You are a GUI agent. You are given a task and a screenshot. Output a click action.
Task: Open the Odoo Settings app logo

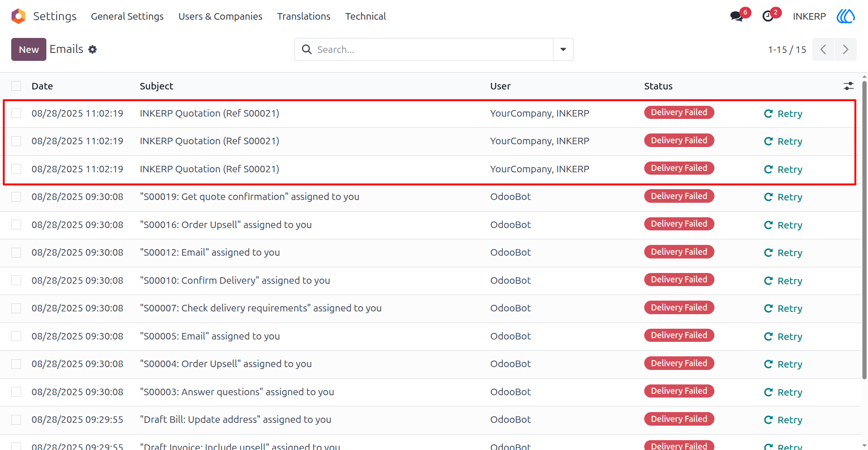point(18,16)
